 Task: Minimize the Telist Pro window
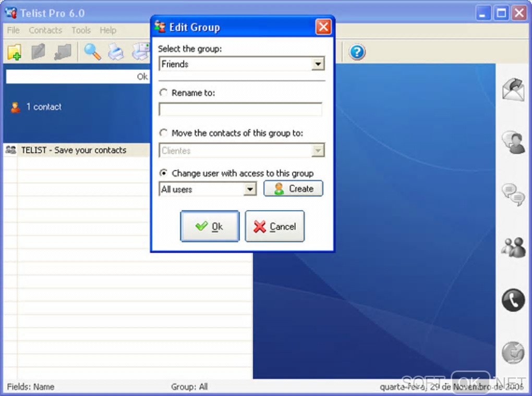click(x=483, y=13)
